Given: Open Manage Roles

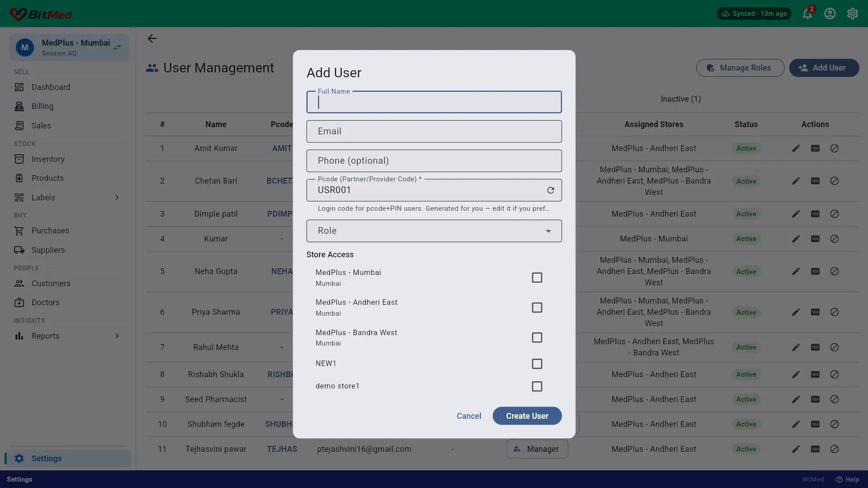Looking at the screenshot, I should pos(740,68).
